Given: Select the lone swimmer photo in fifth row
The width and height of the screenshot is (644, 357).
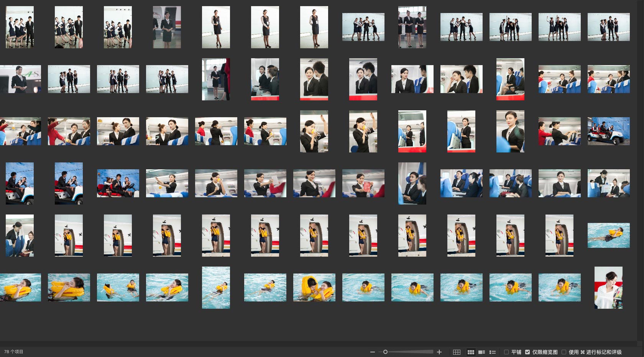Looking at the screenshot, I should point(608,235).
